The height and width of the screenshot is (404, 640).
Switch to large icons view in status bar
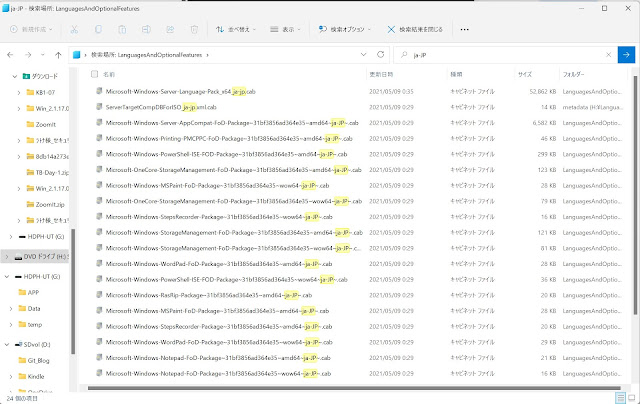click(x=631, y=397)
